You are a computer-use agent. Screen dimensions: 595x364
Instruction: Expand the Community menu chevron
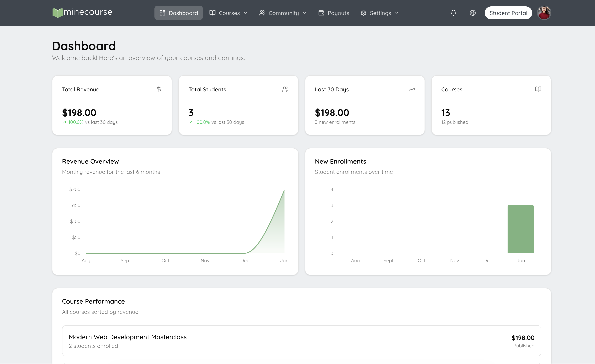(305, 13)
